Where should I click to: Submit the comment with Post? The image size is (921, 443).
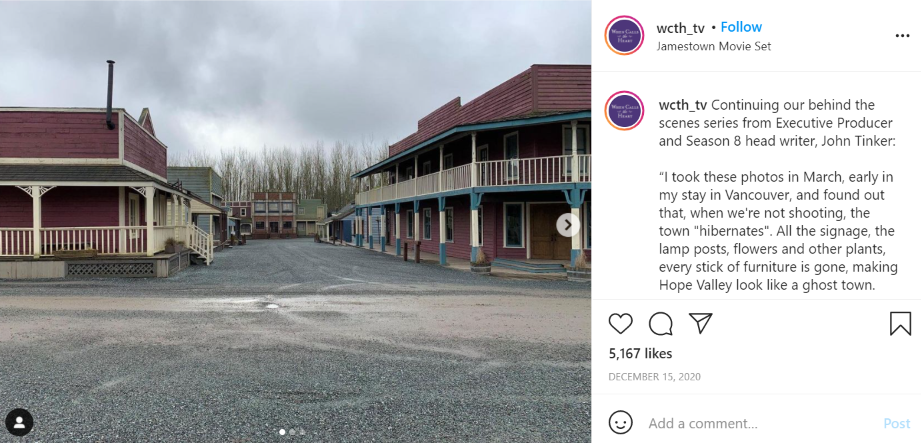897,423
